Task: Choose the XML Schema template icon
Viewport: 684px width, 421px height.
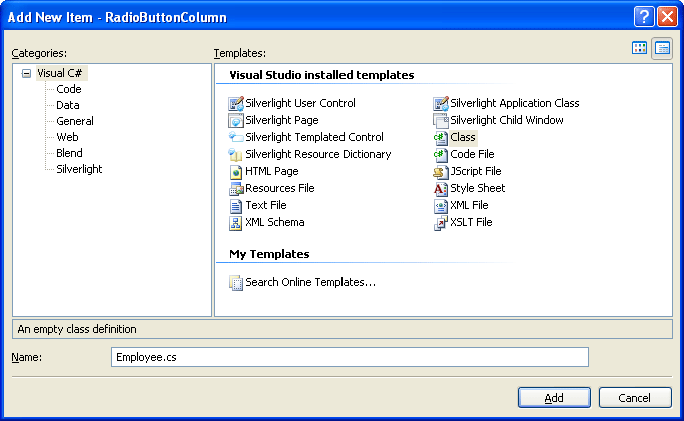Action: [x=236, y=222]
